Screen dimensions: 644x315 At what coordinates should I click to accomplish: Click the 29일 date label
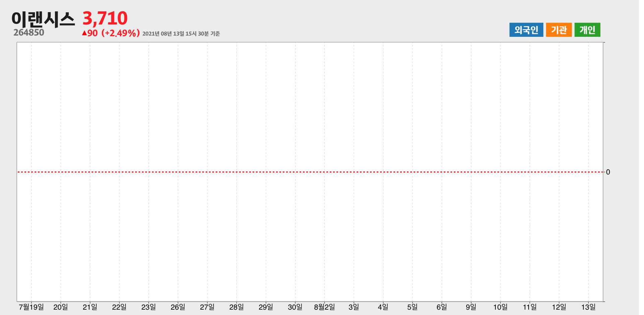[266, 307]
